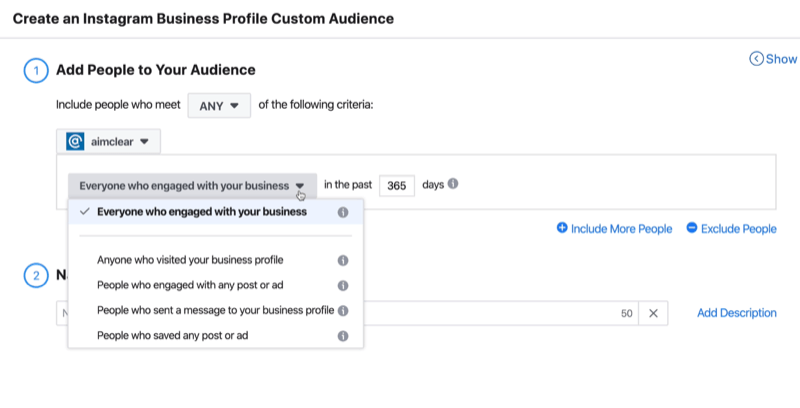Click the Add Description link
This screenshot has width=800, height=408.
(737, 313)
